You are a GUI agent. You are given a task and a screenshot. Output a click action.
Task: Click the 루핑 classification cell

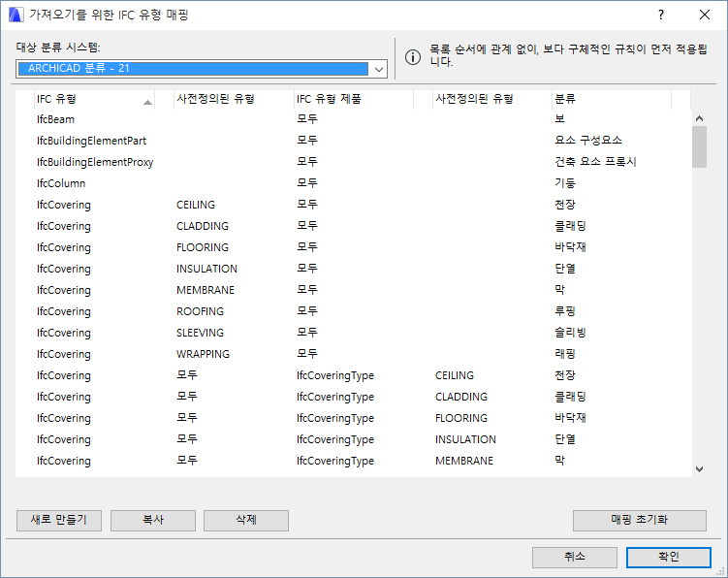565,311
